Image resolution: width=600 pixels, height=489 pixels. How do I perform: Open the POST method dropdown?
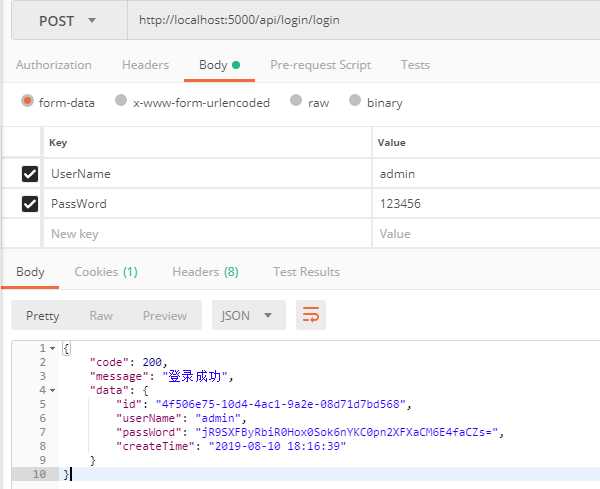(x=69, y=20)
